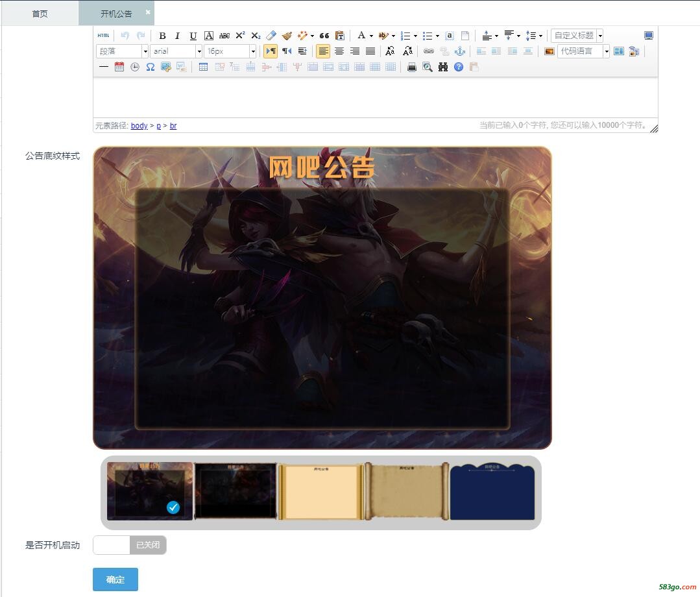Open the arial font family dropdown
This screenshot has height=597, width=700.
click(x=176, y=51)
